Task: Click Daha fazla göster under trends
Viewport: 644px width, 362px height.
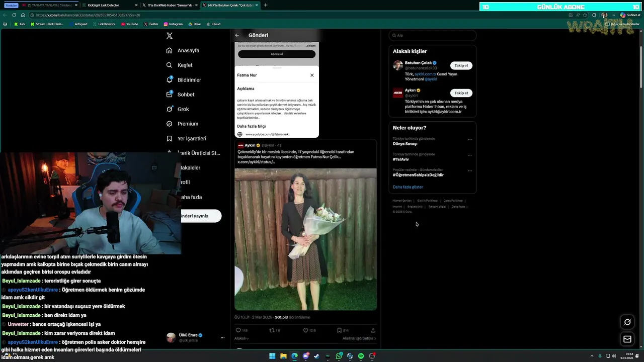Action: (x=408, y=187)
